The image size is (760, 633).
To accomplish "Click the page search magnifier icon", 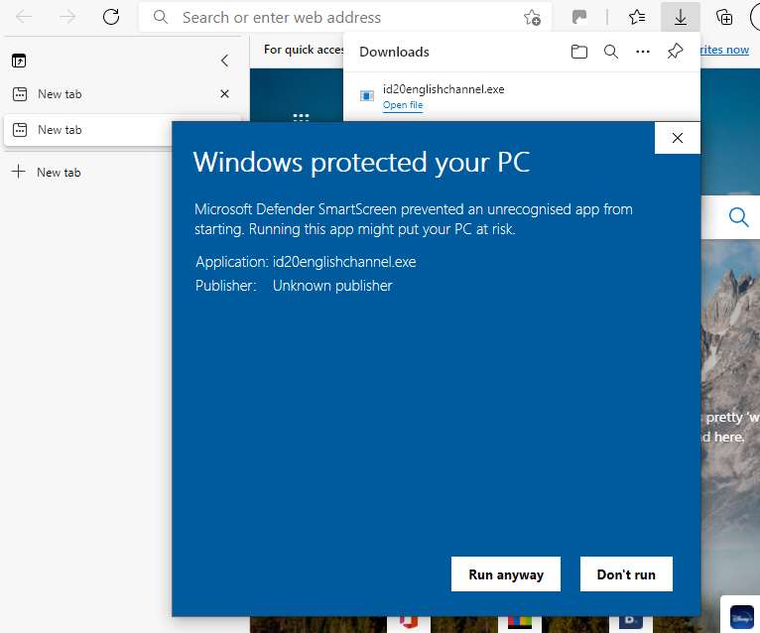I will coord(738,217).
